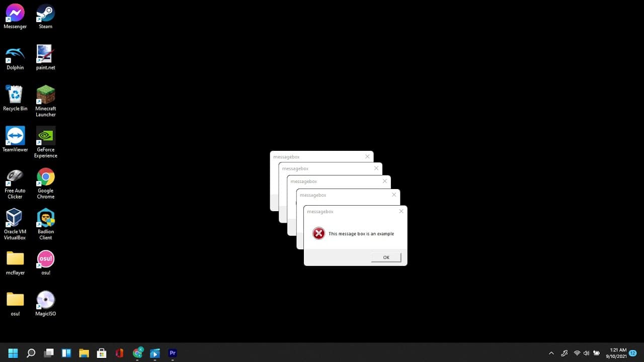Open the Windows Start menu
644x362 pixels.
click(x=13, y=353)
